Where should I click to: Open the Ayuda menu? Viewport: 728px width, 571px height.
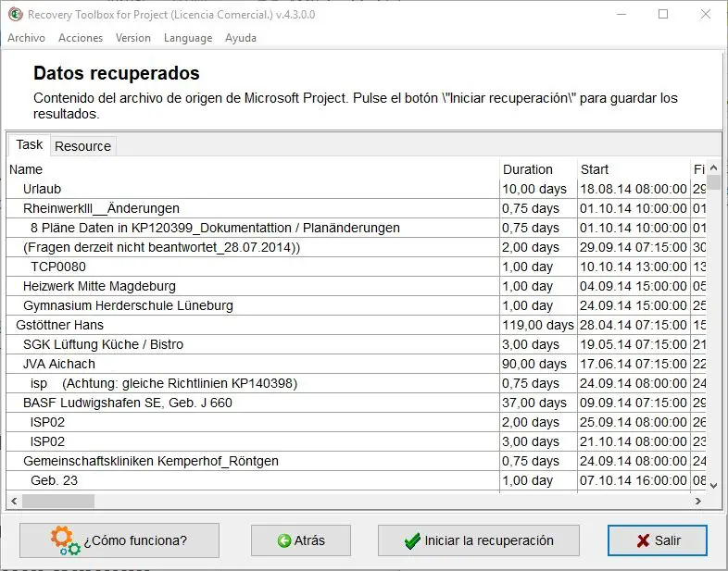tap(241, 38)
